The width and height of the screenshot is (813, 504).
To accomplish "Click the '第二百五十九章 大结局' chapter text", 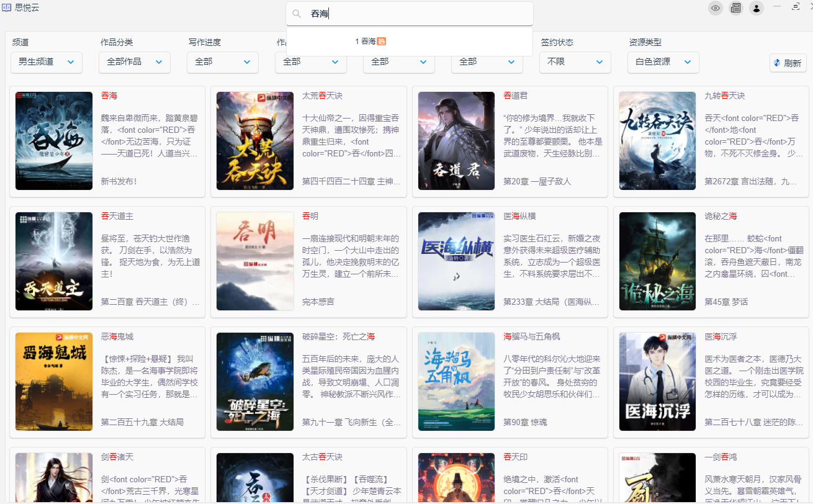I will [x=142, y=422].
